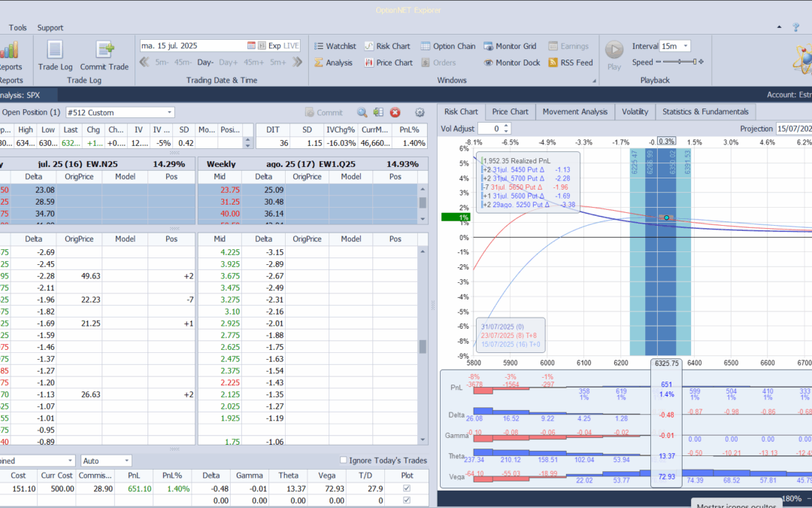The width and height of the screenshot is (812, 508).
Task: Switch to the Movement Analysis tab
Action: pos(575,111)
